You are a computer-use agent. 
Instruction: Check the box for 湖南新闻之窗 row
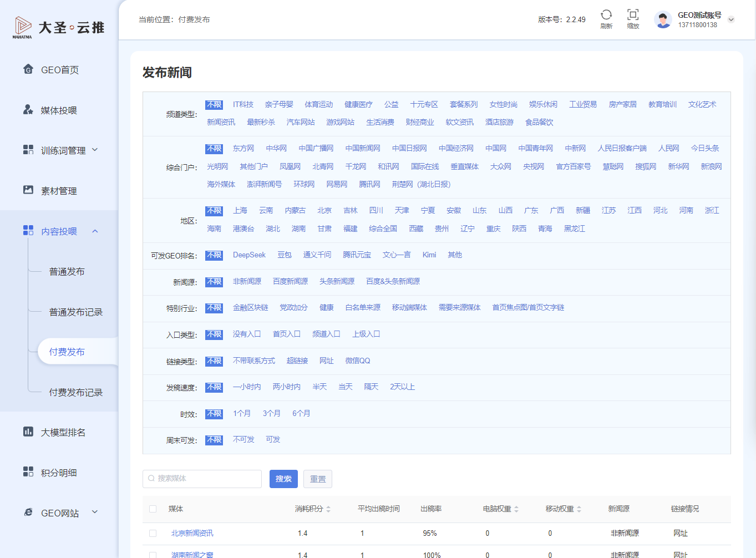coord(153,555)
